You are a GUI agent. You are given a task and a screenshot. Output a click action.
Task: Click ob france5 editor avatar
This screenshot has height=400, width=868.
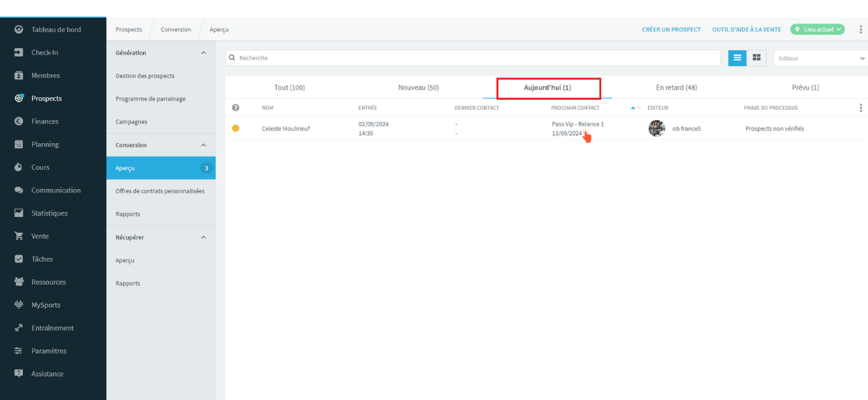[x=657, y=128]
